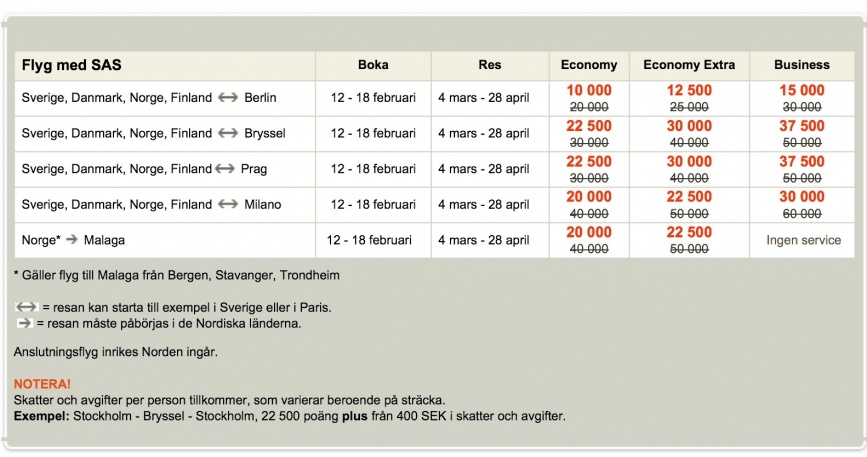Viewport: 867px width, 457px height.
Task: Click the Boka column header
Action: point(373,65)
